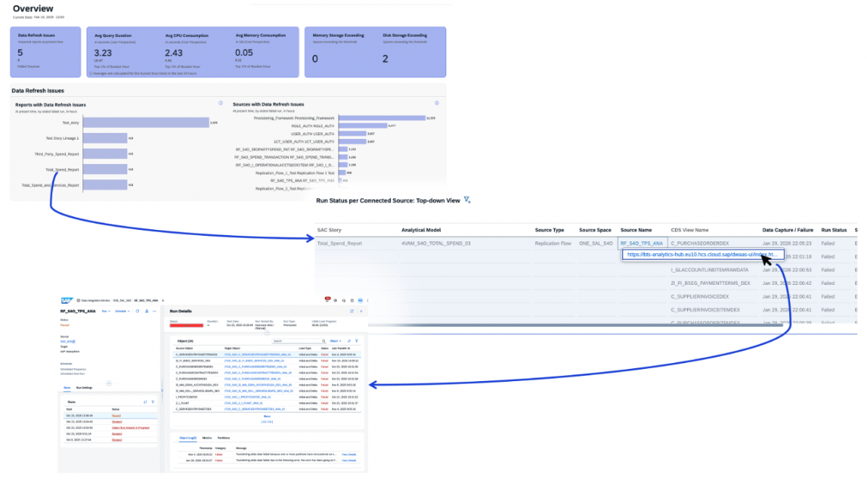Collapse the Run Details header section
868x478 pixels.
(x=267, y=333)
